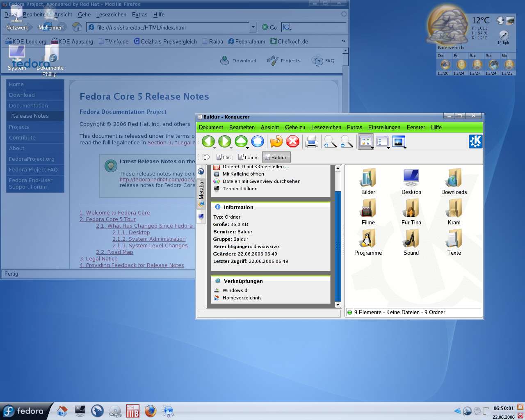Click the green Back arrow in Konqueror
The height and width of the screenshot is (420, 525).
pyautogui.click(x=208, y=142)
